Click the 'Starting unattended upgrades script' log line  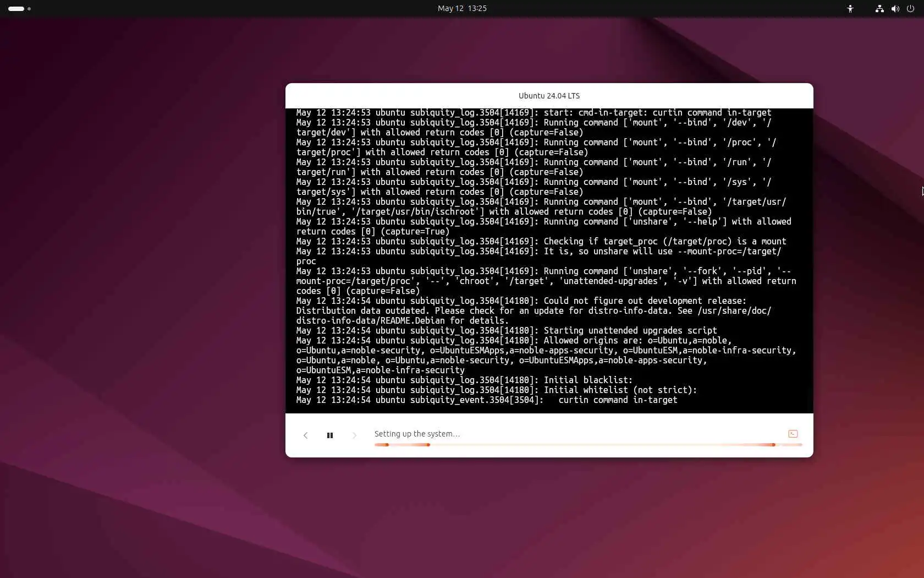click(x=507, y=330)
